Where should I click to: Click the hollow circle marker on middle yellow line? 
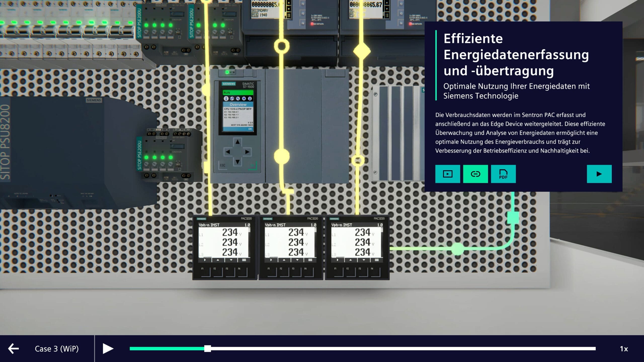pos(281,46)
